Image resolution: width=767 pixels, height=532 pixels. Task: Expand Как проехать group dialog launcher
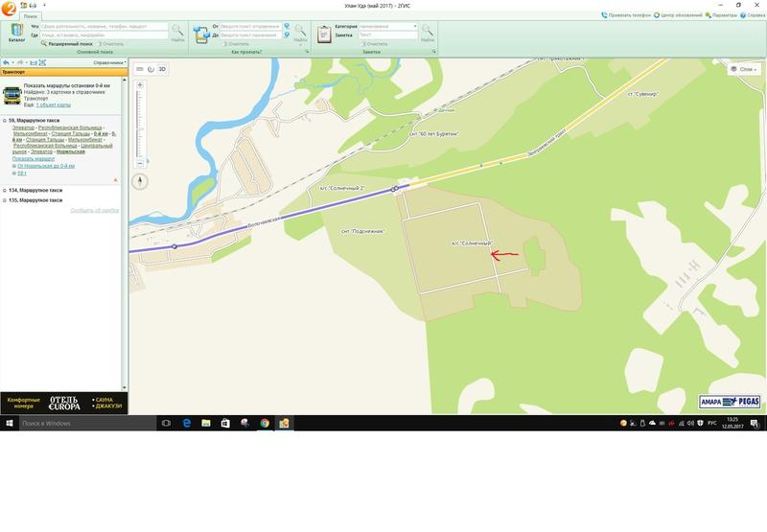(307, 52)
